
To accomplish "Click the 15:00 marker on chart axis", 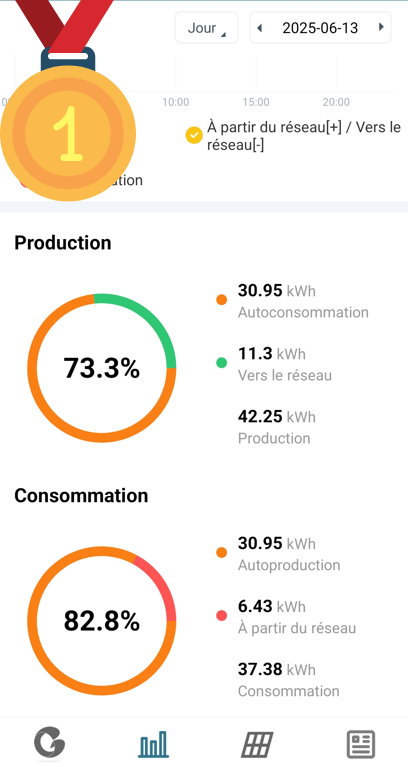I will (256, 102).
